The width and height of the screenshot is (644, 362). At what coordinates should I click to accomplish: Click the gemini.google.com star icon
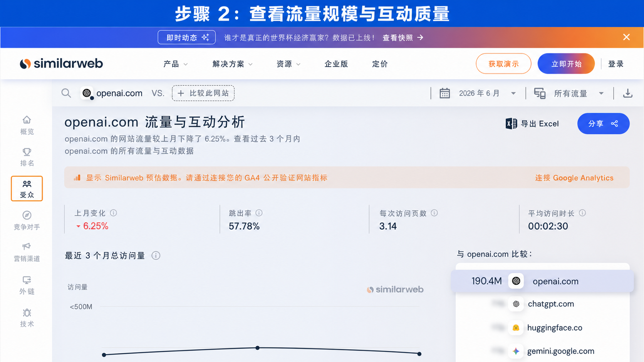point(516,351)
